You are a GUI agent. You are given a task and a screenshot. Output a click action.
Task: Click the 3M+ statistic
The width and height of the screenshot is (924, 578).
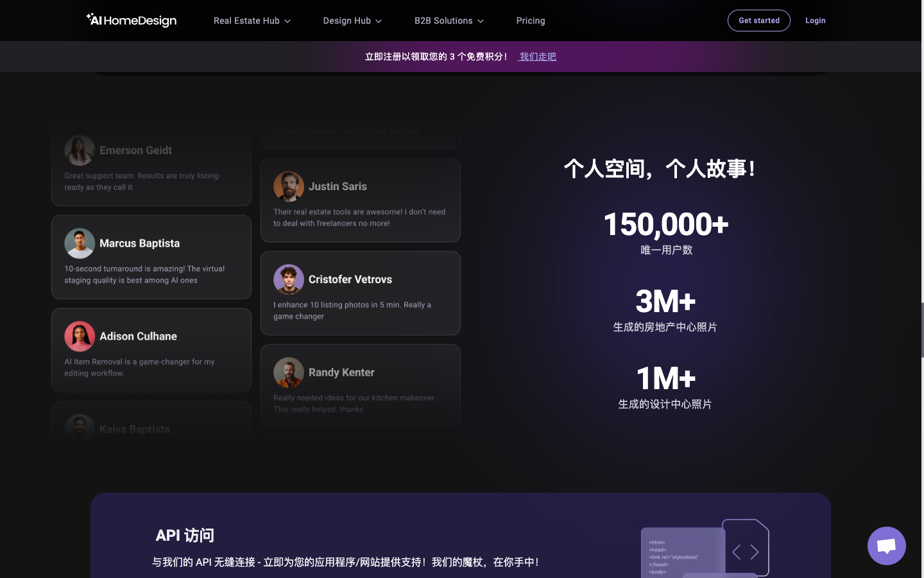coord(666,301)
